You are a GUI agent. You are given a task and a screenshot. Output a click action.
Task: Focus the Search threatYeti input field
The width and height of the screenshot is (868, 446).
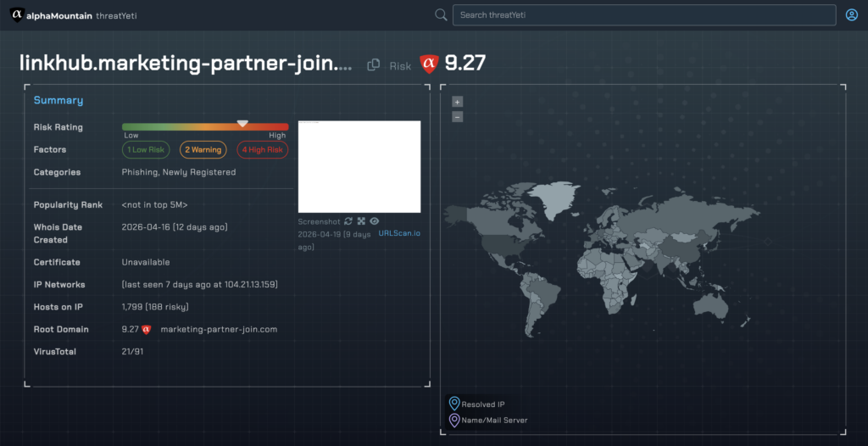point(644,15)
